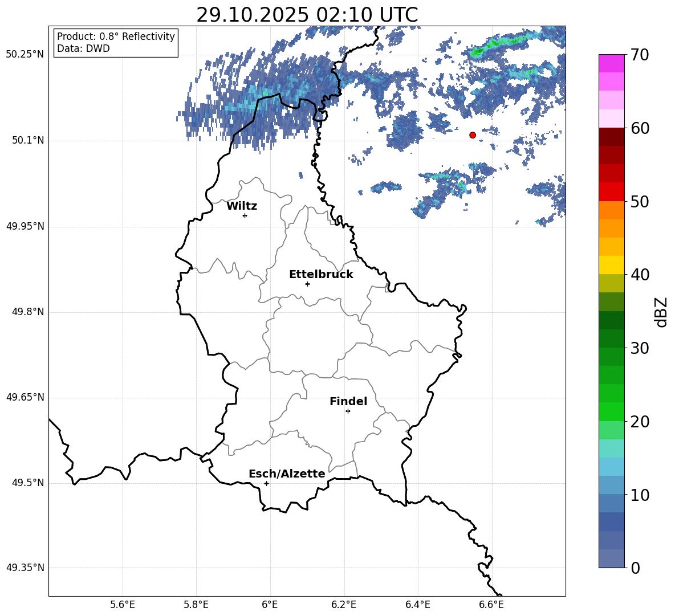Pick the dark maroon colorbar swatch below 60
This screenshot has width=675, height=616.
(x=612, y=137)
